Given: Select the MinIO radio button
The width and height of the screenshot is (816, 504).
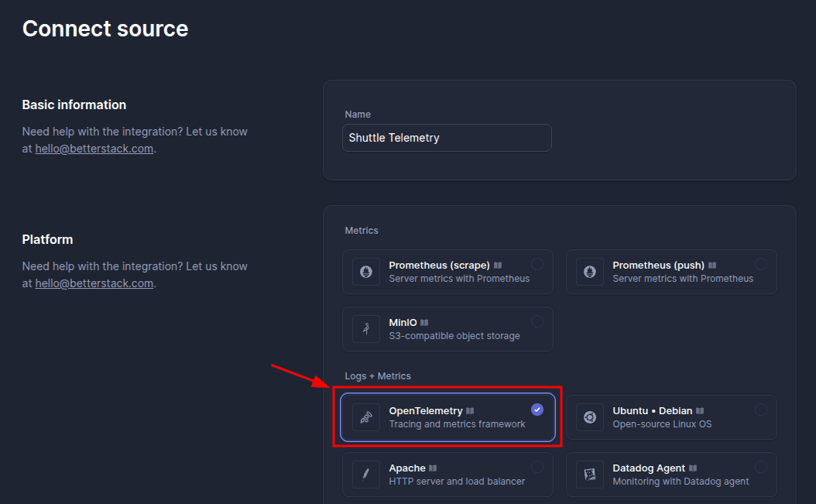Looking at the screenshot, I should pyautogui.click(x=537, y=321).
